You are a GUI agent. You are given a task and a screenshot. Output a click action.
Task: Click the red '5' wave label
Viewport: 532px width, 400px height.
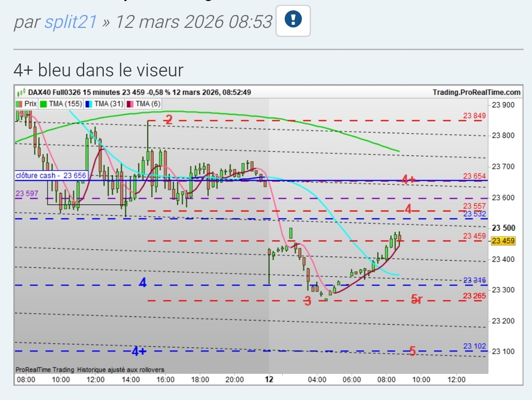(x=412, y=351)
